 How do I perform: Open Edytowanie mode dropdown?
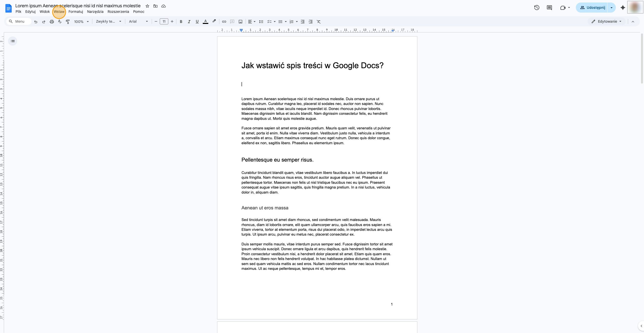pos(607,21)
